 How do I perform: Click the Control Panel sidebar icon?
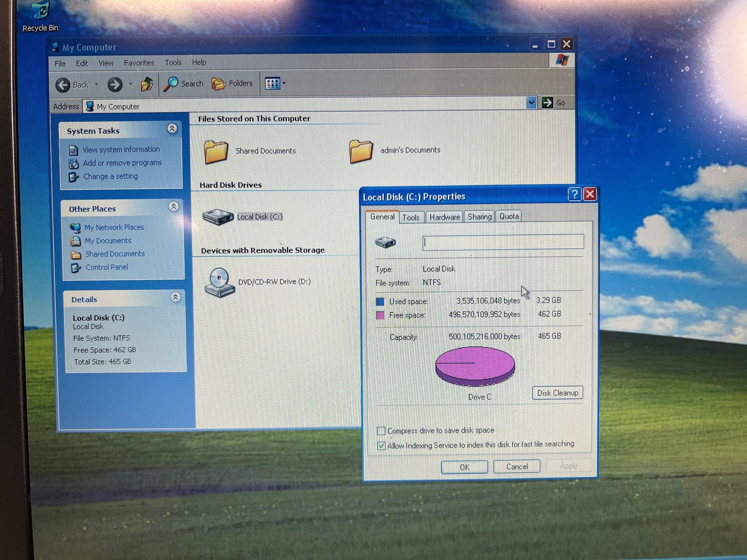point(76,268)
